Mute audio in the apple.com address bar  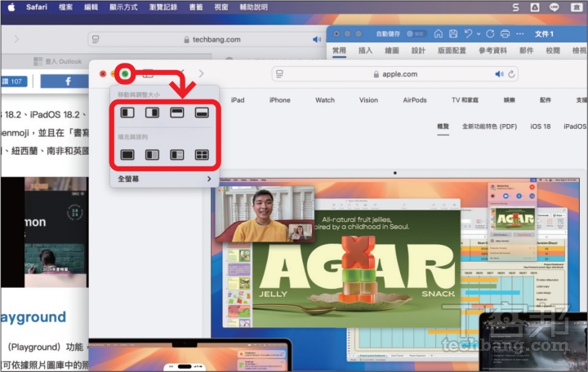(499, 74)
